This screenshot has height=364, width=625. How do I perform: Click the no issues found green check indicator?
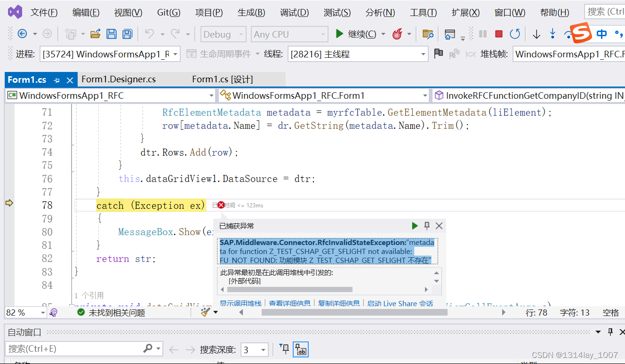(81, 312)
